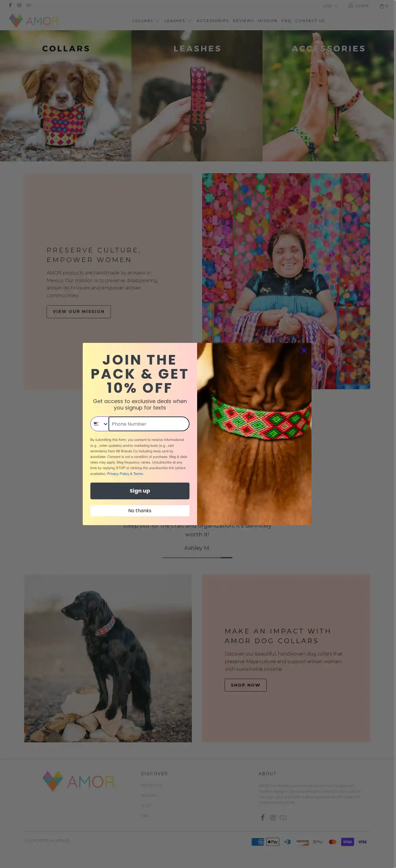396x868 pixels.
Task: Open the country flag selector in popup
Action: point(100,424)
